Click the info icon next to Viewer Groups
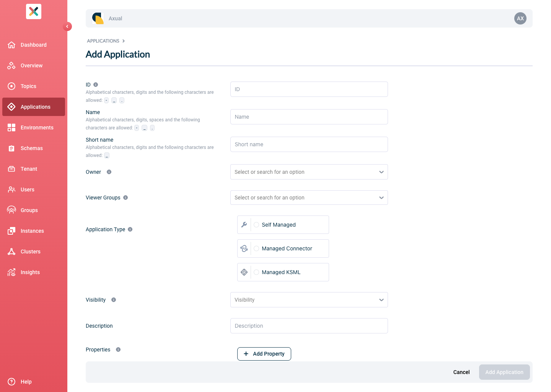The width and height of the screenshot is (551, 392). tap(126, 198)
